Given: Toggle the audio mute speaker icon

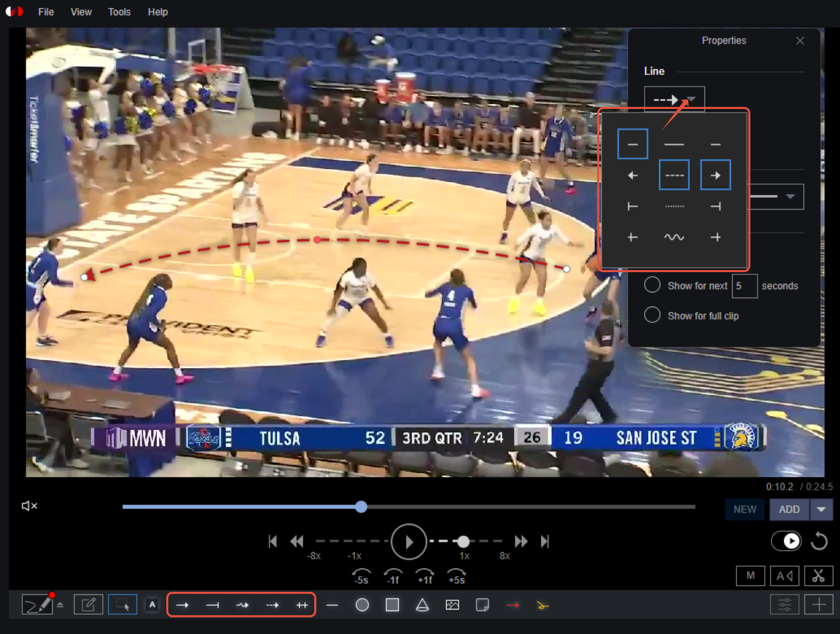Looking at the screenshot, I should click(29, 506).
